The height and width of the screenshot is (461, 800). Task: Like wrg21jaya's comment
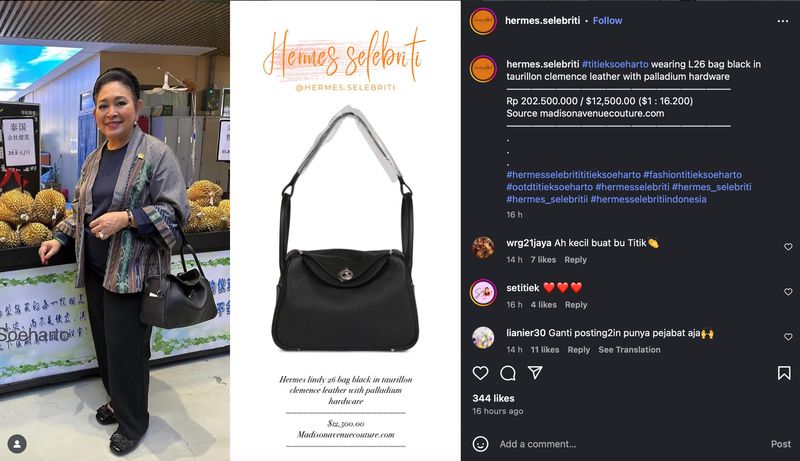(x=788, y=246)
